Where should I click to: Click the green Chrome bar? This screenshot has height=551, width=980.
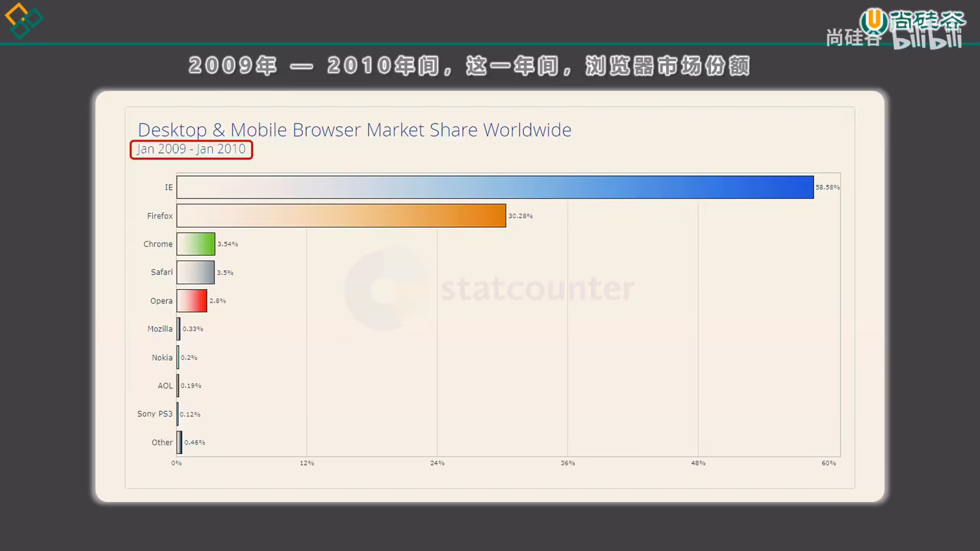click(196, 244)
